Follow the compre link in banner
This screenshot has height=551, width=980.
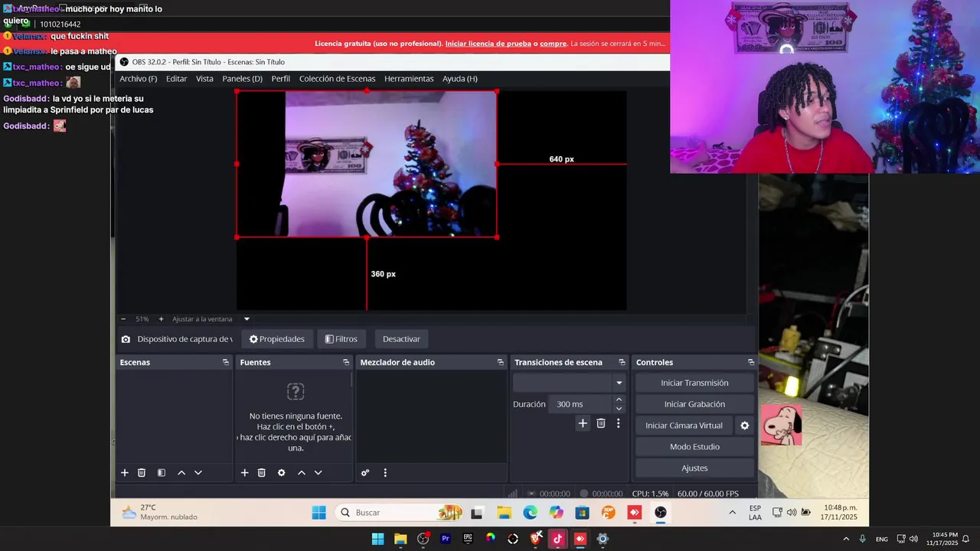(553, 44)
